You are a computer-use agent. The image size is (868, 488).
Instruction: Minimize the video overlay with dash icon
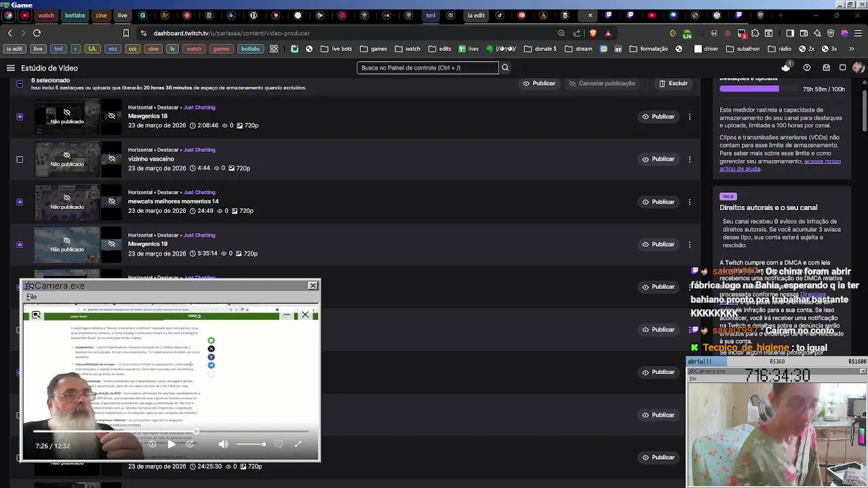click(287, 314)
